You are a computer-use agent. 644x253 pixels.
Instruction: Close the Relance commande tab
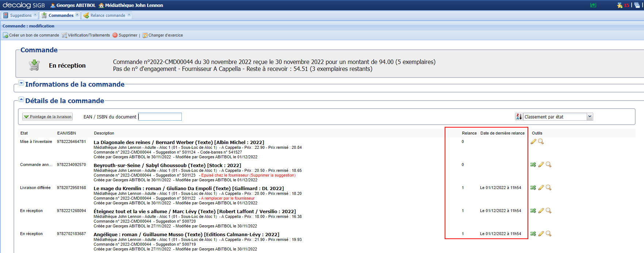point(129,15)
